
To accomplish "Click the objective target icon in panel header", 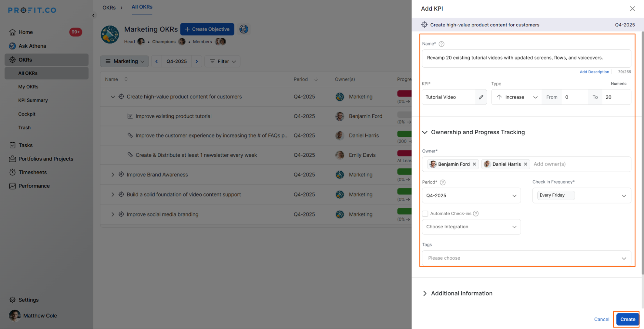I will coord(424,25).
